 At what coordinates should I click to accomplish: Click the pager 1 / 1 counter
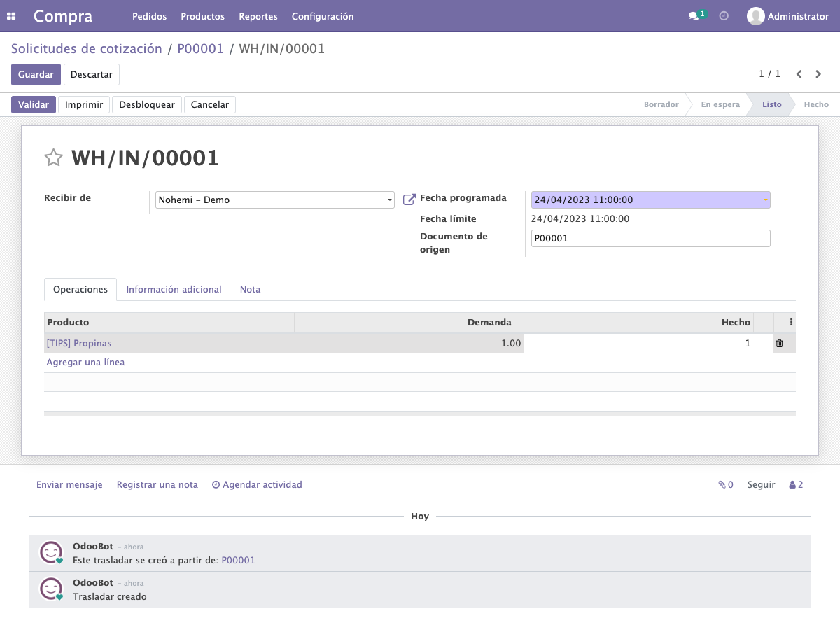pyautogui.click(x=769, y=74)
